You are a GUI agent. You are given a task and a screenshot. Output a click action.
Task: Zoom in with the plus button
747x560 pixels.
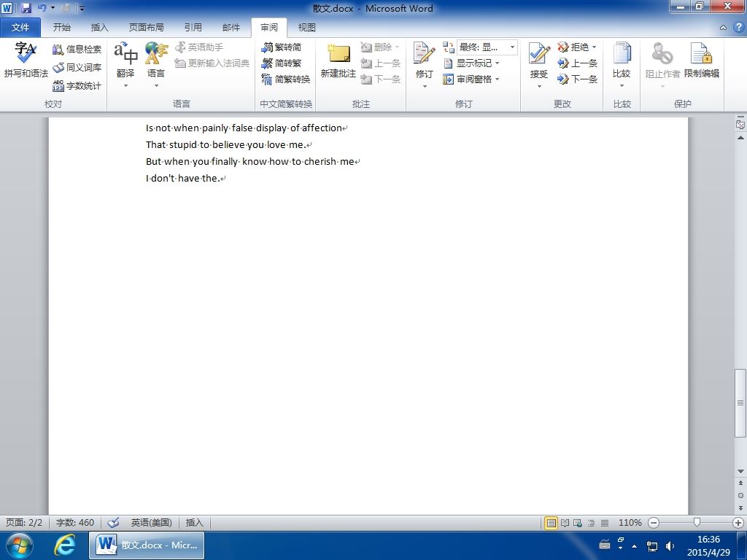tap(738, 523)
